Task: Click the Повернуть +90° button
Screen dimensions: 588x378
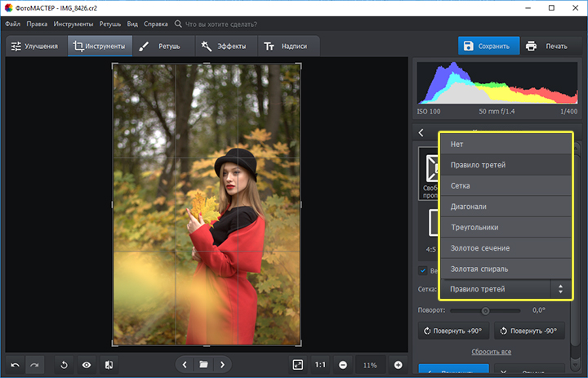Action: (452, 331)
